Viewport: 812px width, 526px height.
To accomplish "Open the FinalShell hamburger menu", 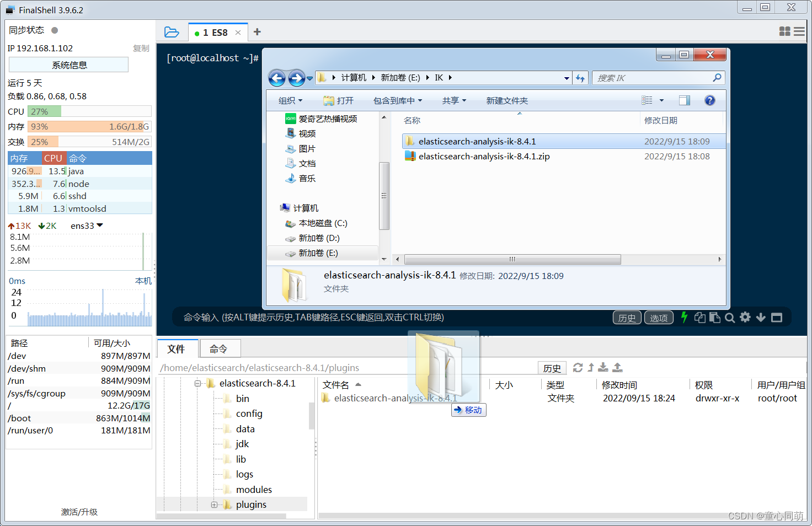I will pyautogui.click(x=799, y=31).
